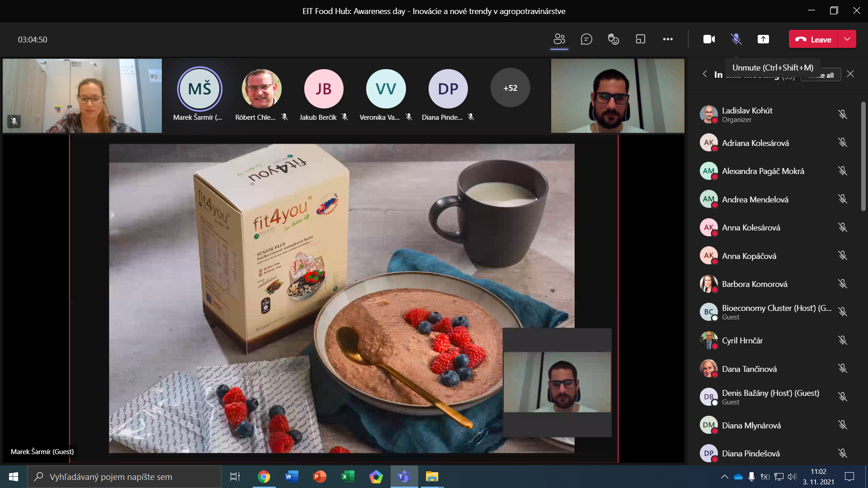Screen dimensions: 868x488
Task: Open the participants panel icon
Action: point(559,39)
